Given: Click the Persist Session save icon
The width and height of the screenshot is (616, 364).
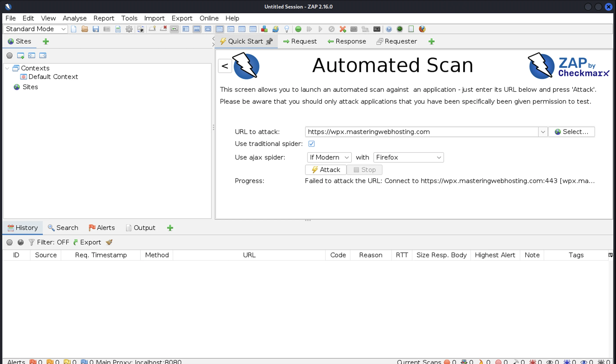Looking at the screenshot, I should pos(96,29).
